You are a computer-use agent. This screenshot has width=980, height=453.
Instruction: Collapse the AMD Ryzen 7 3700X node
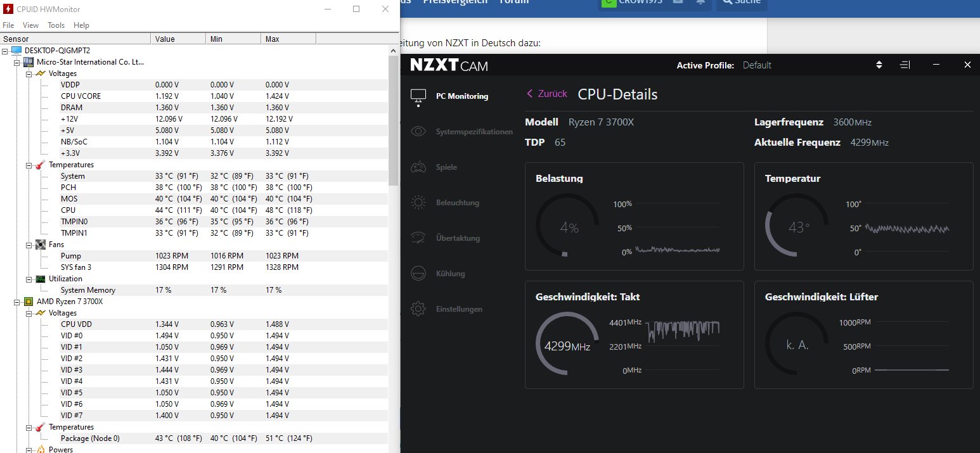(17, 302)
